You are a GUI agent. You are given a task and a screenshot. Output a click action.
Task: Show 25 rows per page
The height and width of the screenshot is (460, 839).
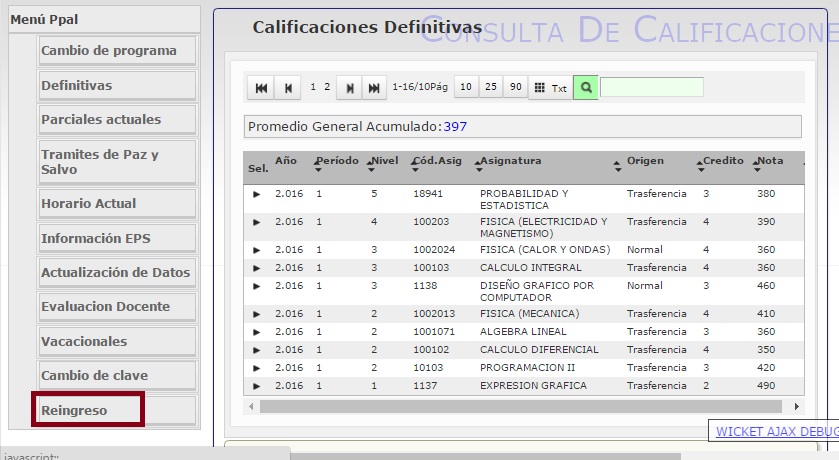(x=491, y=88)
